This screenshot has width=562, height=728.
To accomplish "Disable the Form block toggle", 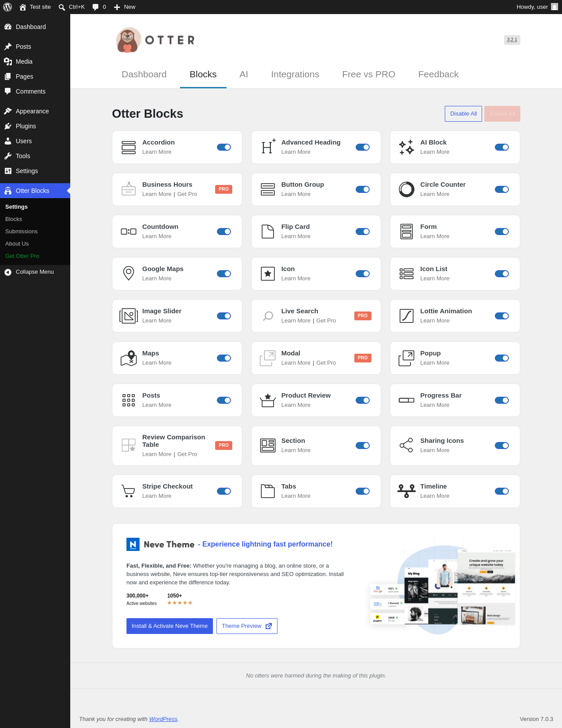I will [502, 232].
